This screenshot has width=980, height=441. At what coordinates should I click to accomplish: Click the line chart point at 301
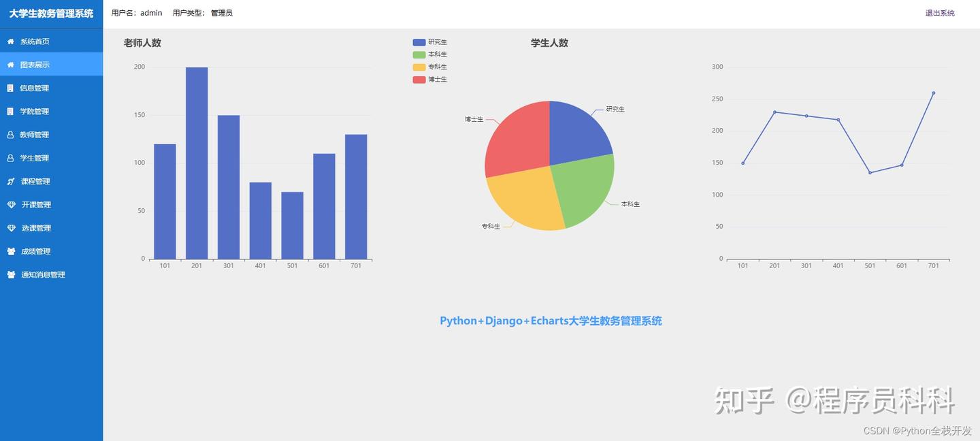(x=806, y=116)
